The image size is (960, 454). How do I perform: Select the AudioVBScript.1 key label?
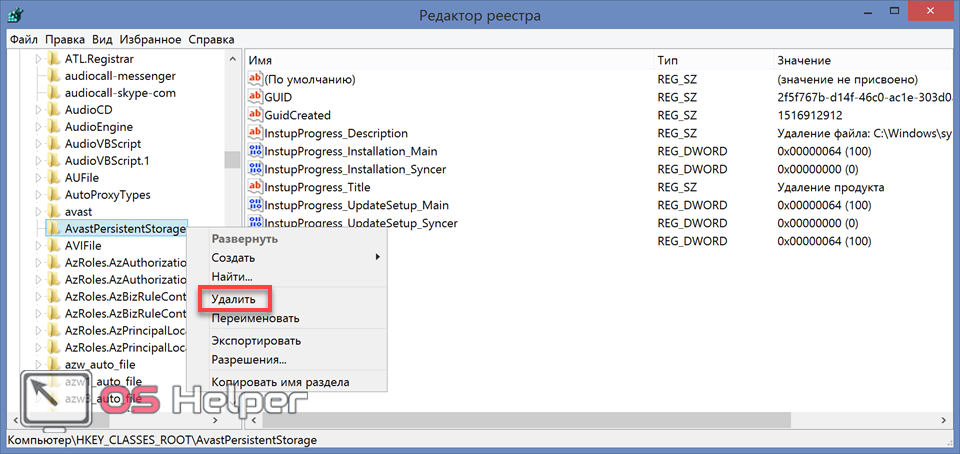[x=107, y=161]
